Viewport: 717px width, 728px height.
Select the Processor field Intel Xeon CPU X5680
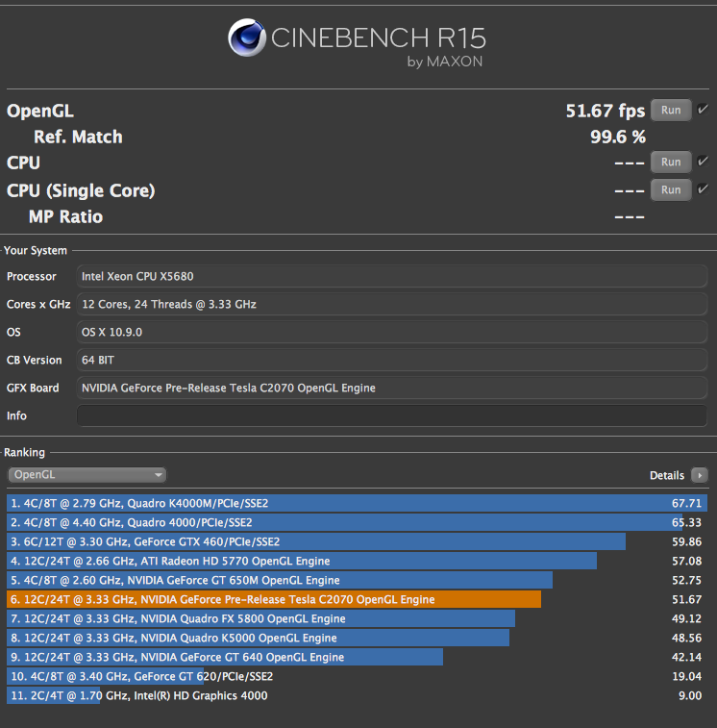[x=392, y=276]
